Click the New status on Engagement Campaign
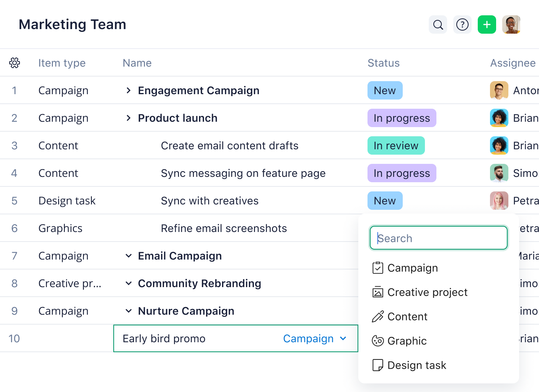This screenshot has height=392, width=539. tap(385, 90)
